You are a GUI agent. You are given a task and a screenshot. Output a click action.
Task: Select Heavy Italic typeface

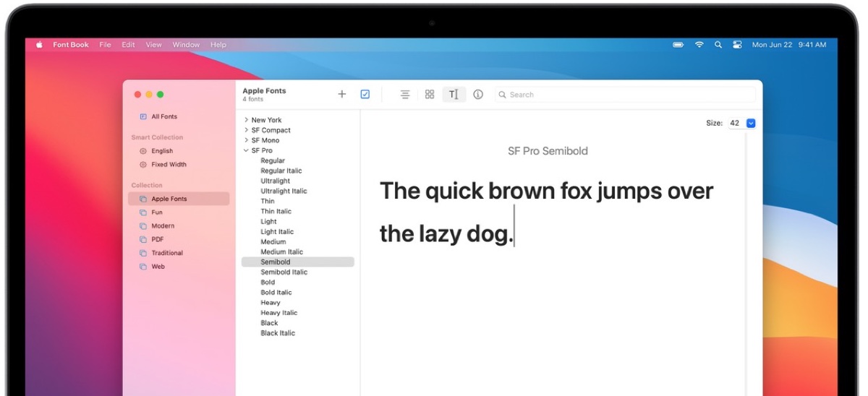pos(279,312)
